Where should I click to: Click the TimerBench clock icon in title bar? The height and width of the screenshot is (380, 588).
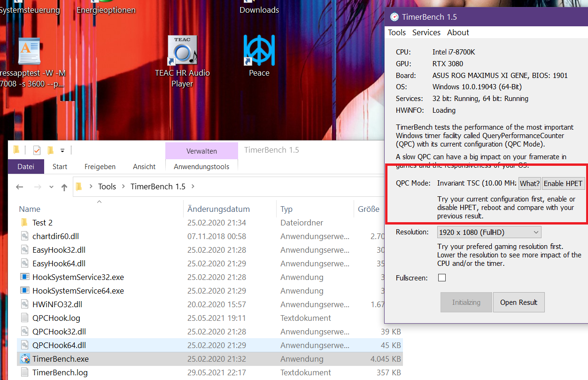[394, 17]
